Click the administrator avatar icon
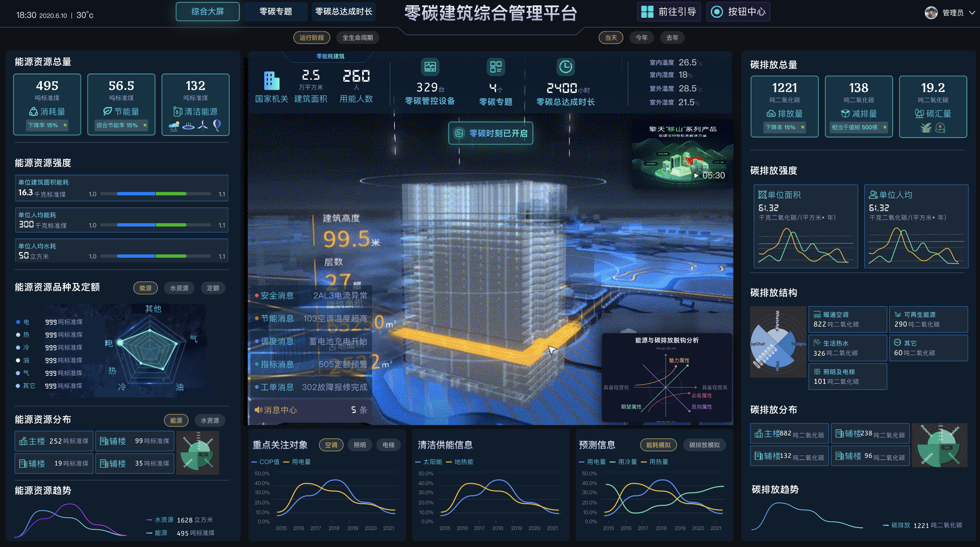The width and height of the screenshot is (980, 547). pyautogui.click(x=931, y=13)
